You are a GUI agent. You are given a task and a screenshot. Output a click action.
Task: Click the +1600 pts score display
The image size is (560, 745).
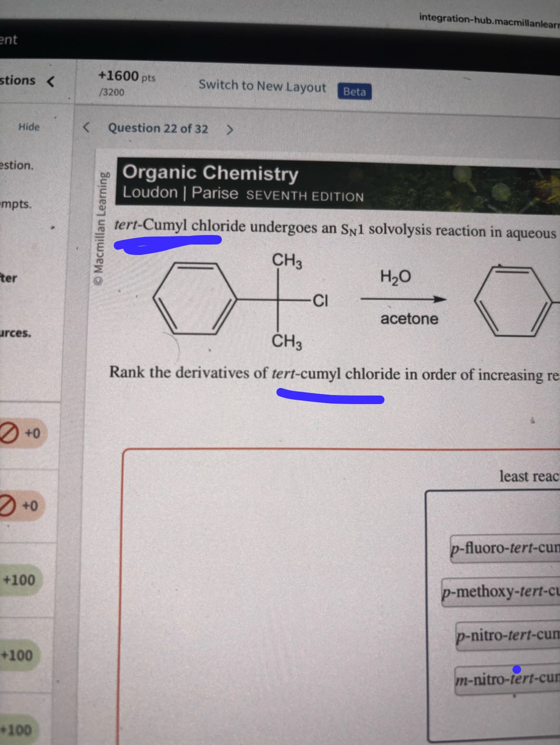click(x=126, y=82)
